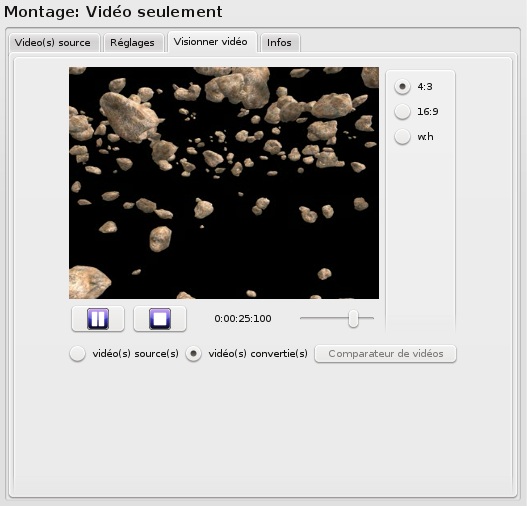Viewport: 527px width, 506px height.
Task: Click the slider track right of the handle
Action: click(x=366, y=318)
